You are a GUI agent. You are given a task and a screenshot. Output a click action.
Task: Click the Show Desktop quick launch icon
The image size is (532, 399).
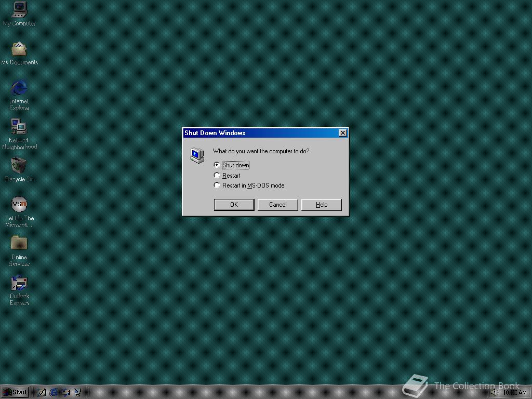42,392
